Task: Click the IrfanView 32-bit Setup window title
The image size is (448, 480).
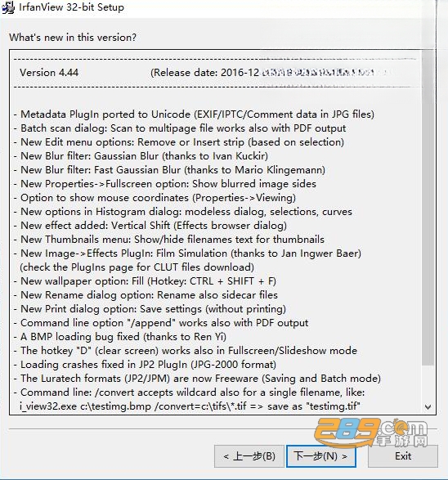Action: 71,7
